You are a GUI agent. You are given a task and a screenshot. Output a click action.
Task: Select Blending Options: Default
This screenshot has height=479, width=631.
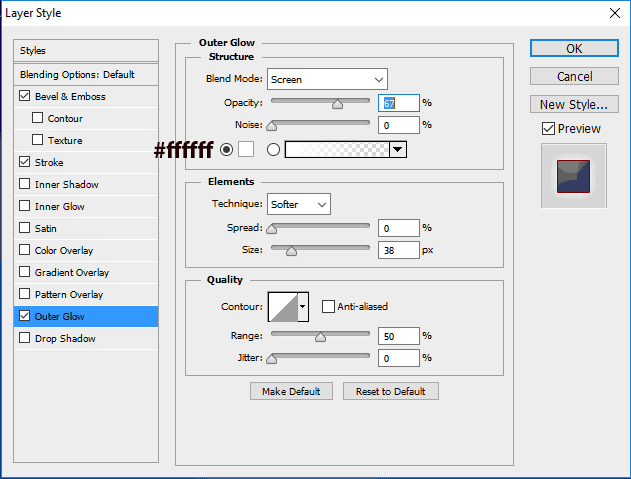(x=77, y=74)
